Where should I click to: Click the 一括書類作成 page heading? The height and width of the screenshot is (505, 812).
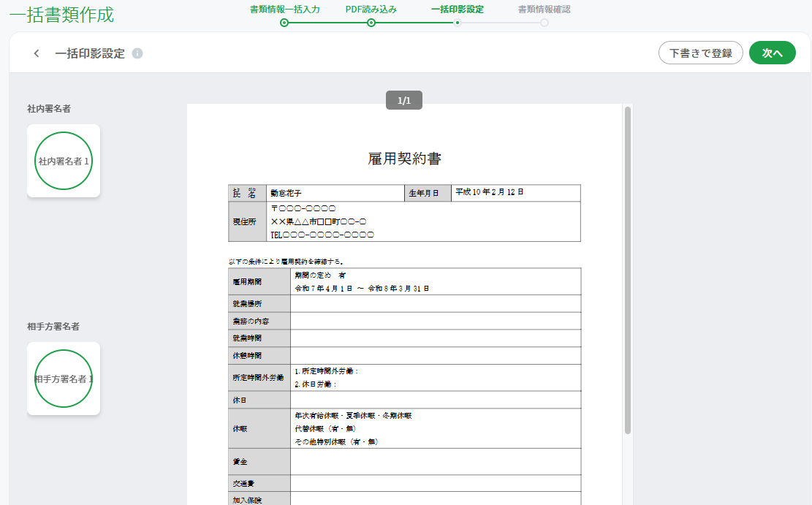point(61,15)
